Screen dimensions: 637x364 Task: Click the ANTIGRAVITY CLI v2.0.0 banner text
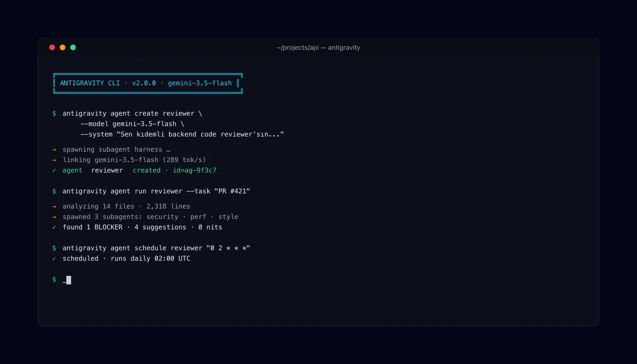tap(146, 83)
